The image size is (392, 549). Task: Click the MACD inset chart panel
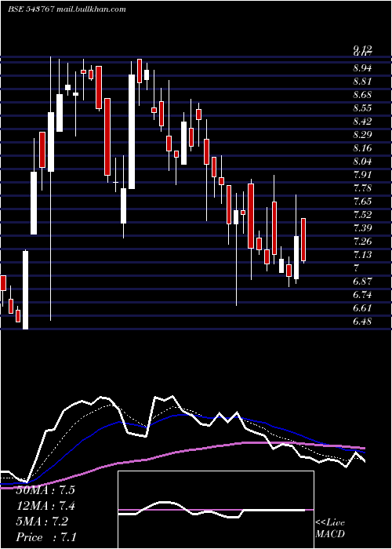tap(216, 510)
